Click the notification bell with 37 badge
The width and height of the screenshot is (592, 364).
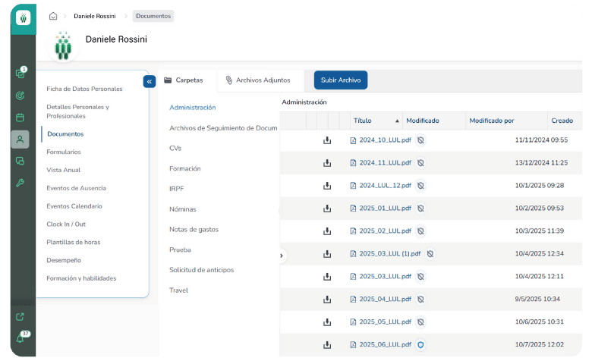click(20, 338)
